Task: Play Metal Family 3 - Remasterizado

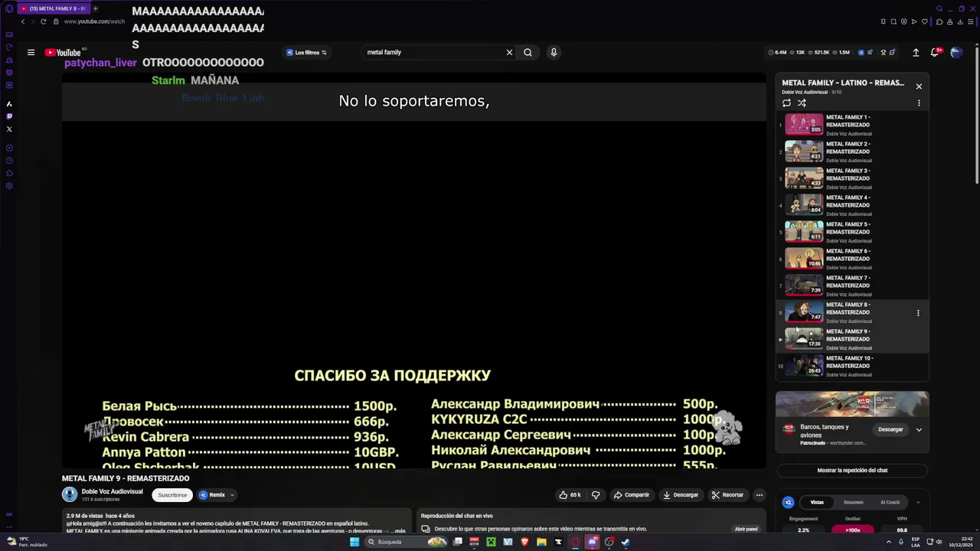Action: click(853, 178)
